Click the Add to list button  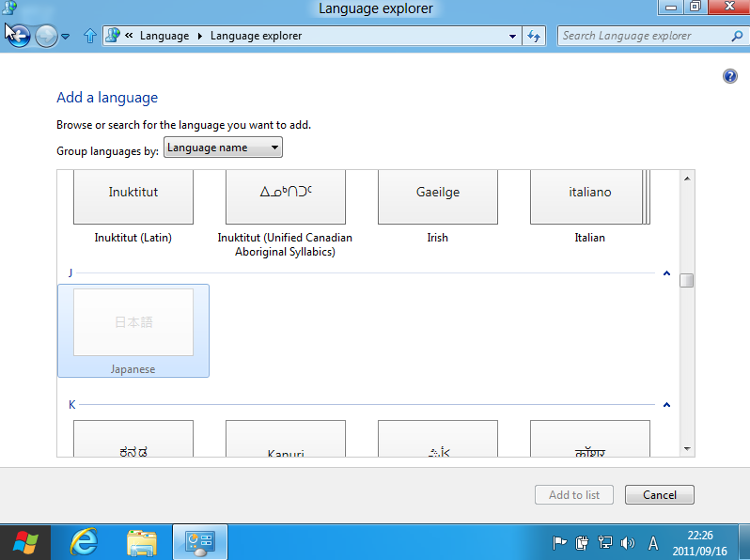point(573,495)
